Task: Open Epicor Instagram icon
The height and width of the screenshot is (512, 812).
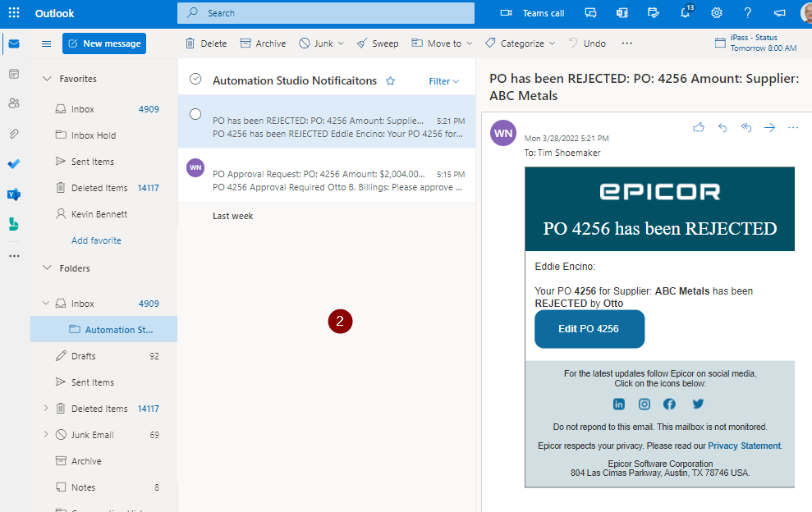Action: pyautogui.click(x=645, y=404)
